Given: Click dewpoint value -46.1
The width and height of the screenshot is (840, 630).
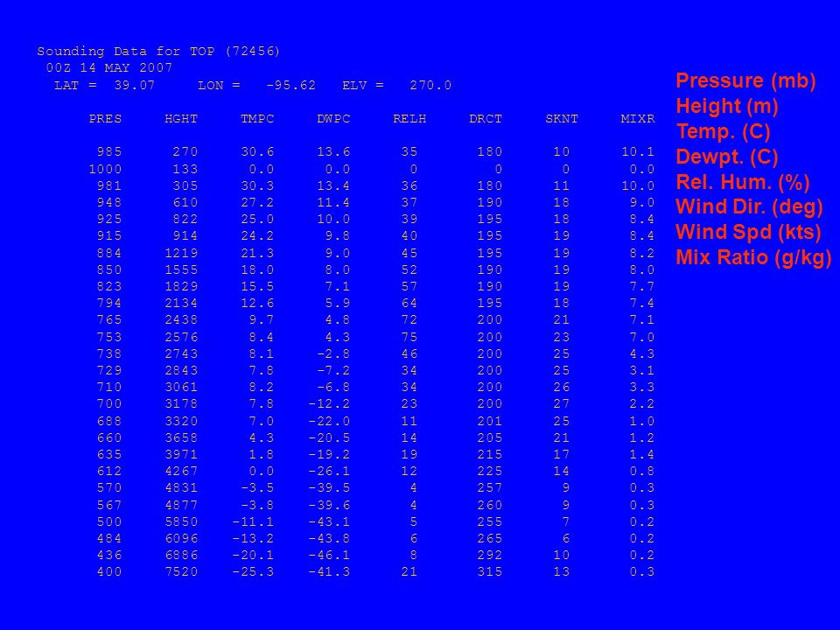Looking at the screenshot, I should click(329, 555).
